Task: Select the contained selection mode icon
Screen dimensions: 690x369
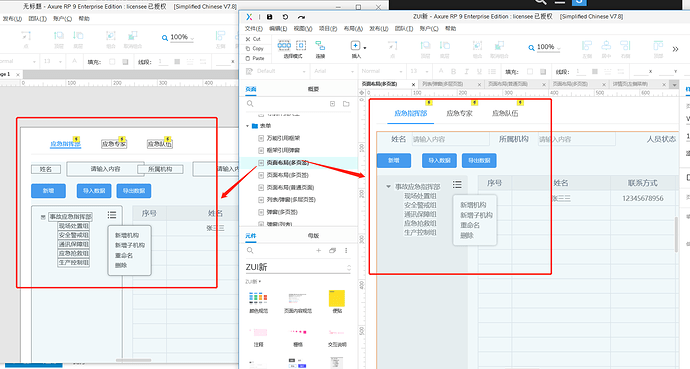Action: pos(301,45)
